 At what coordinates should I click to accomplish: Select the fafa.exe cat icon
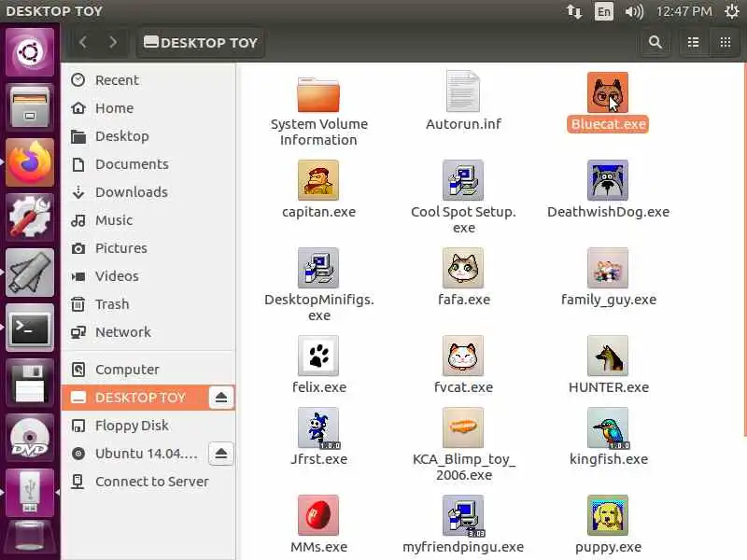click(x=463, y=268)
